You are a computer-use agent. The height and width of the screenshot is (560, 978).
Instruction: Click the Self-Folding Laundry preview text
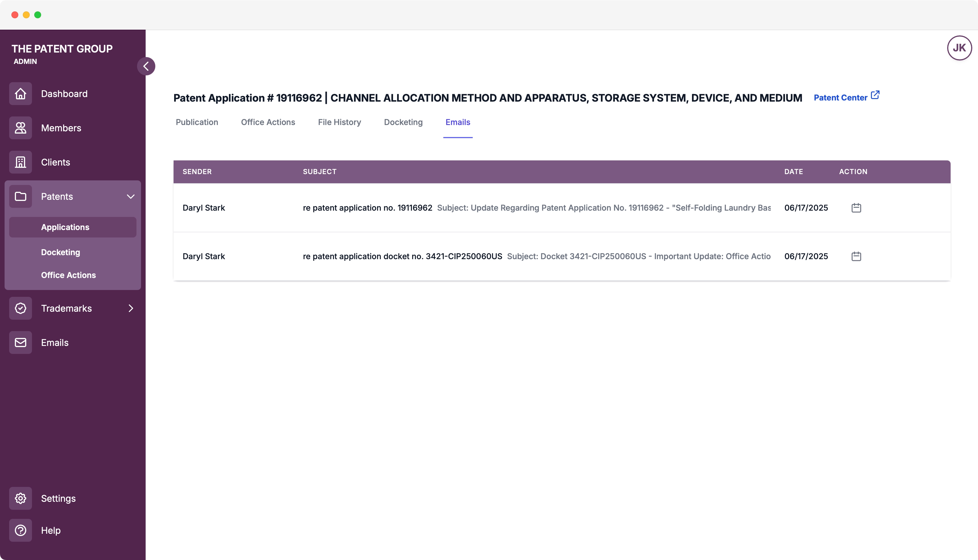pos(604,208)
